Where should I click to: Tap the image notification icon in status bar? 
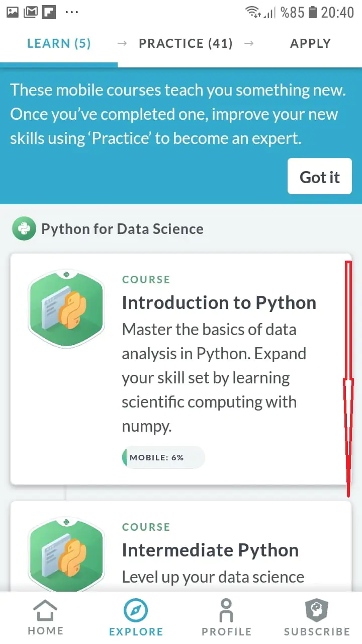[x=13, y=12]
